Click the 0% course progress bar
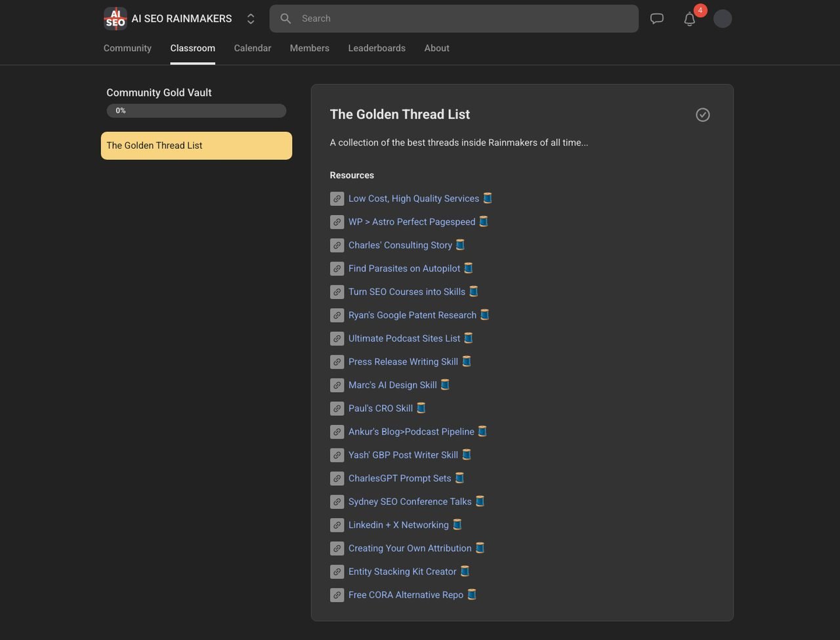840x640 pixels. pyautogui.click(x=196, y=111)
